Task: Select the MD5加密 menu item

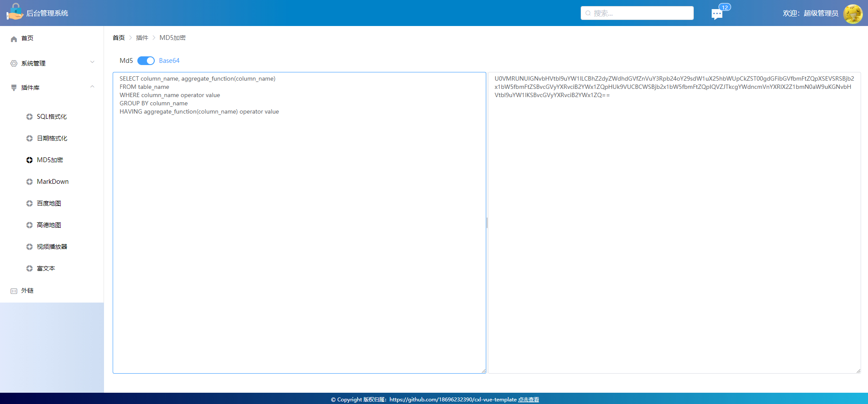Action: pyautogui.click(x=52, y=160)
